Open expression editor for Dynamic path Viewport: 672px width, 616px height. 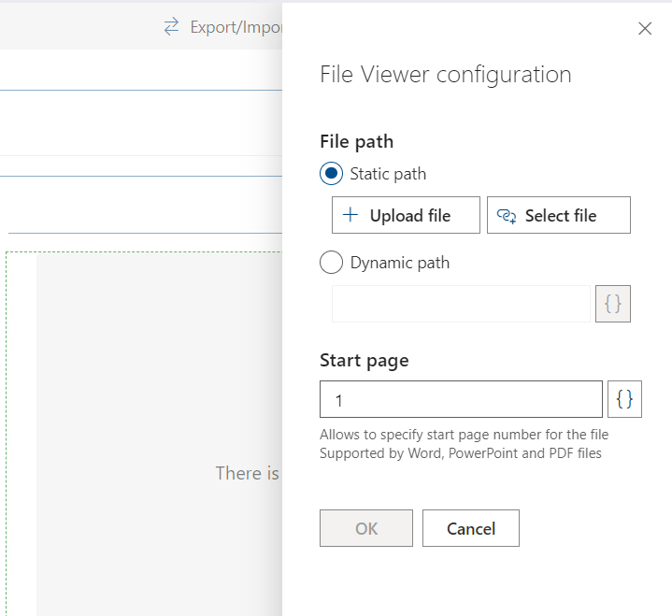(x=613, y=304)
